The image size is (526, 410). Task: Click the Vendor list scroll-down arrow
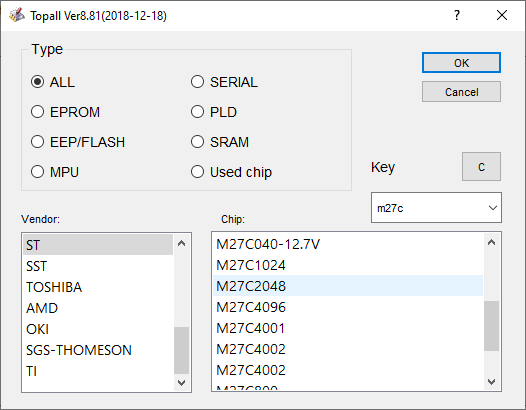[x=181, y=382]
